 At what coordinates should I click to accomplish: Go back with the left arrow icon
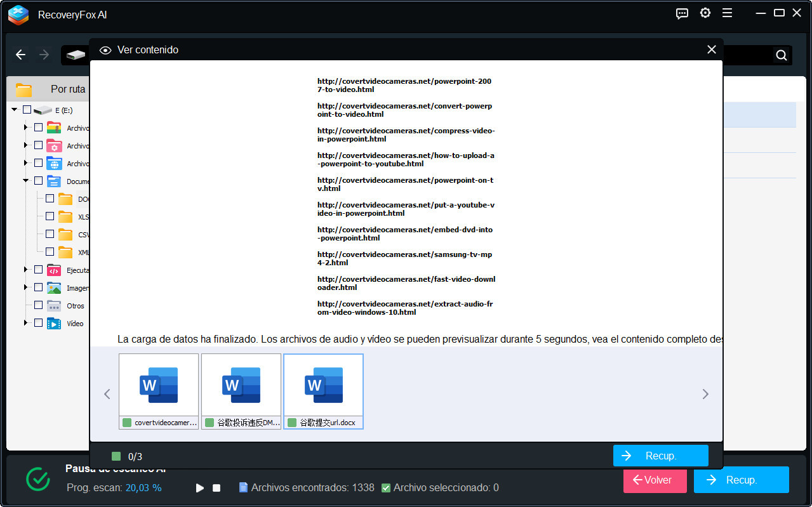[21, 55]
